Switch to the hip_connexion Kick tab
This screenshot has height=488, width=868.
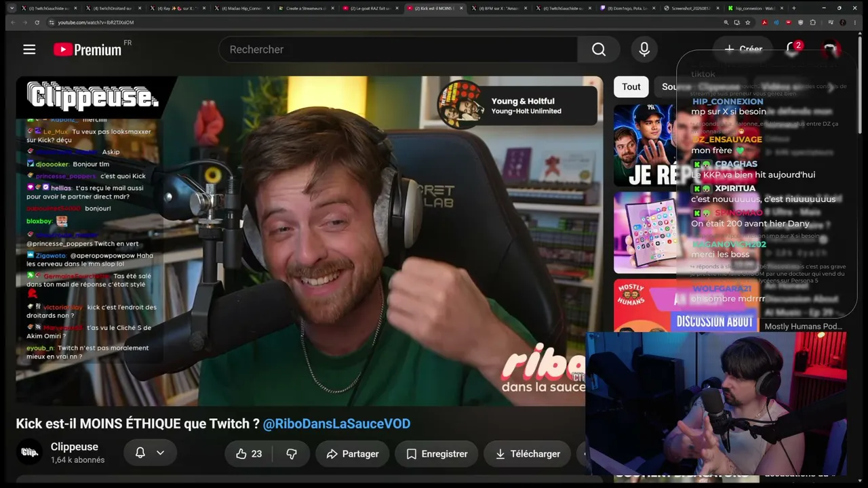coord(754,8)
